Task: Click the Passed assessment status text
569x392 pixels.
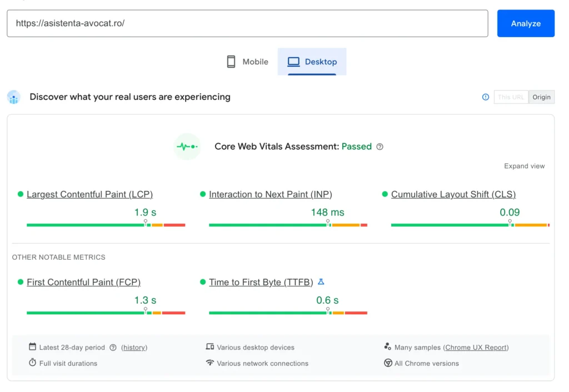Action: point(356,147)
